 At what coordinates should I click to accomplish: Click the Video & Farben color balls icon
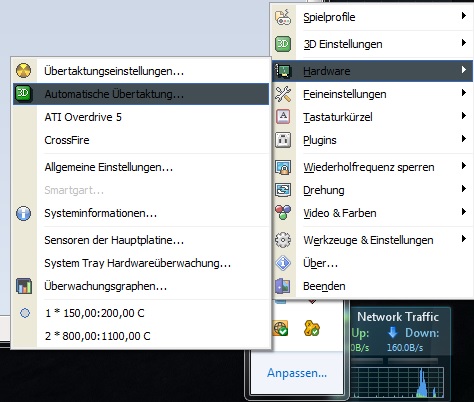click(283, 212)
